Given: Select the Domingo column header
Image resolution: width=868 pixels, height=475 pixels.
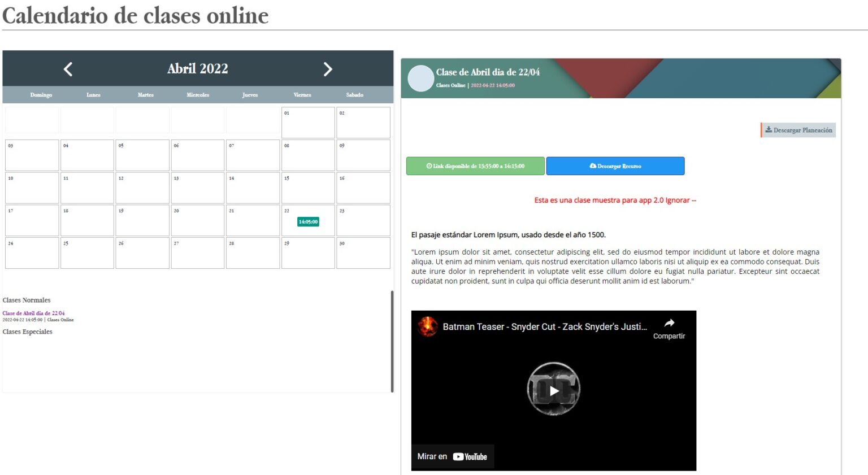Looking at the screenshot, I should click(40, 94).
